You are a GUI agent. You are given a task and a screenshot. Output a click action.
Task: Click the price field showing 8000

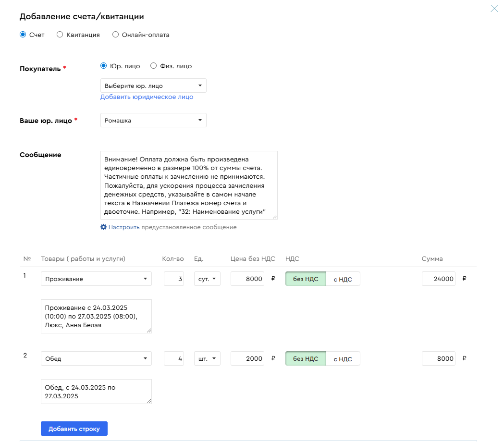click(247, 279)
